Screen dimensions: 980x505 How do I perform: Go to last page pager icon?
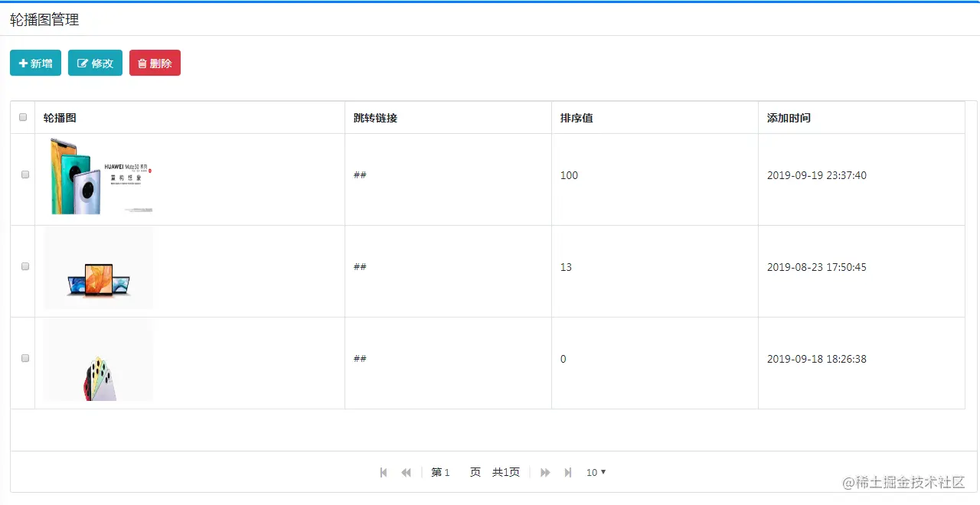point(568,473)
